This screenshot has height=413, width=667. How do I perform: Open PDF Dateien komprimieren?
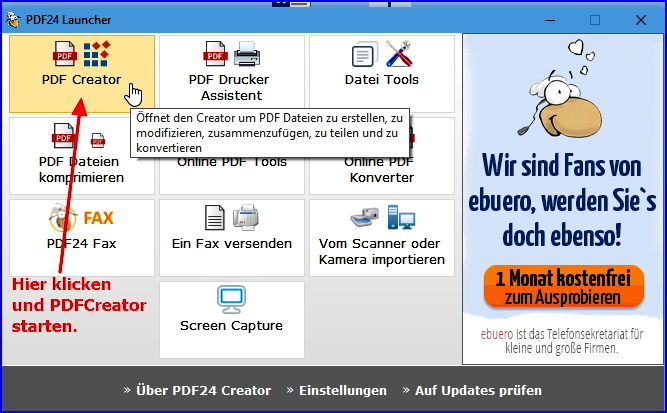click(x=82, y=156)
